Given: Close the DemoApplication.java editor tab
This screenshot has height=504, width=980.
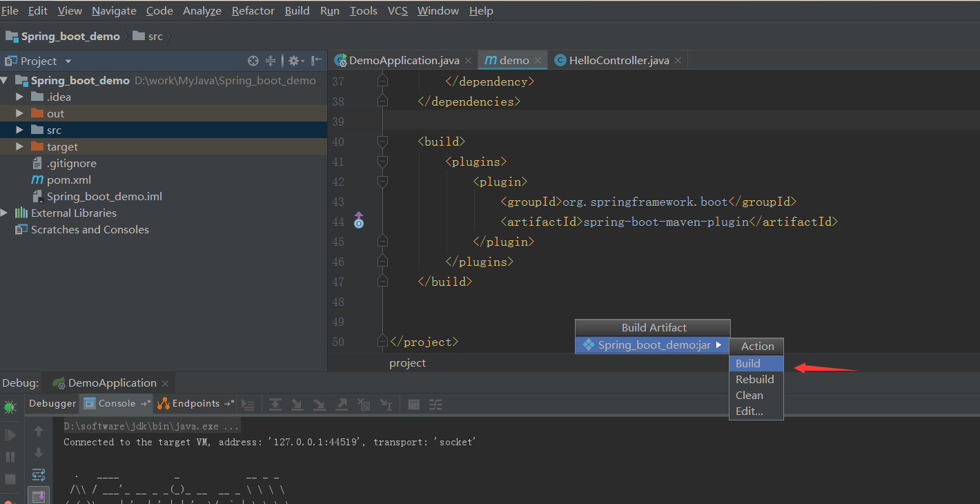Looking at the screenshot, I should [x=468, y=61].
